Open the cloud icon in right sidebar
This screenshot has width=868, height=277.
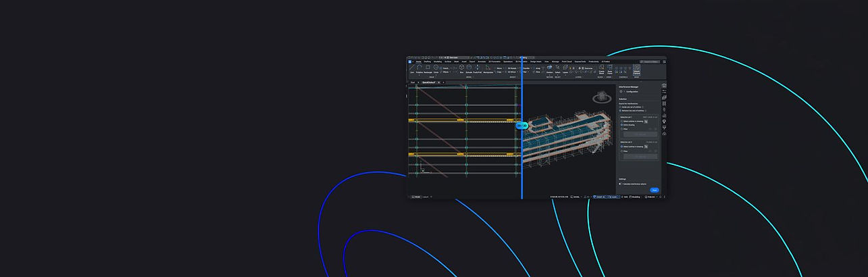tap(664, 134)
